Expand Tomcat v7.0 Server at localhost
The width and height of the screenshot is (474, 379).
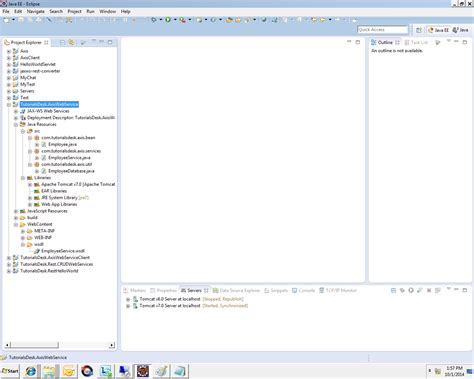click(x=128, y=306)
